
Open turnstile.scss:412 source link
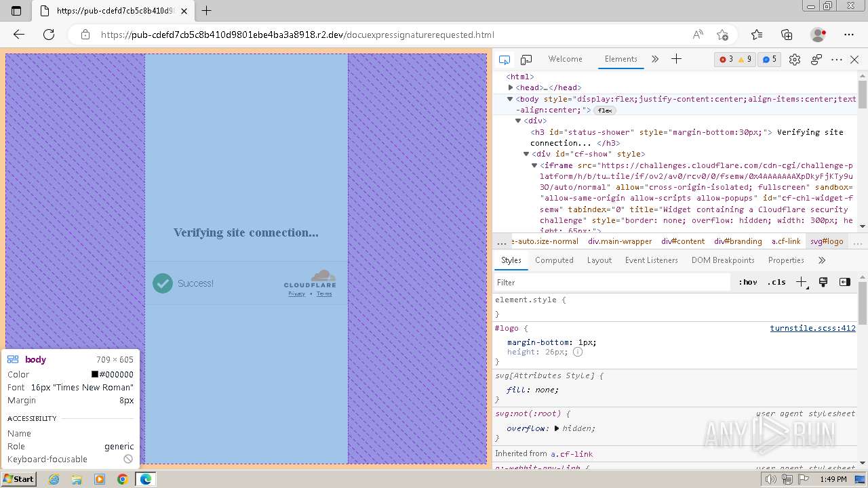point(812,328)
